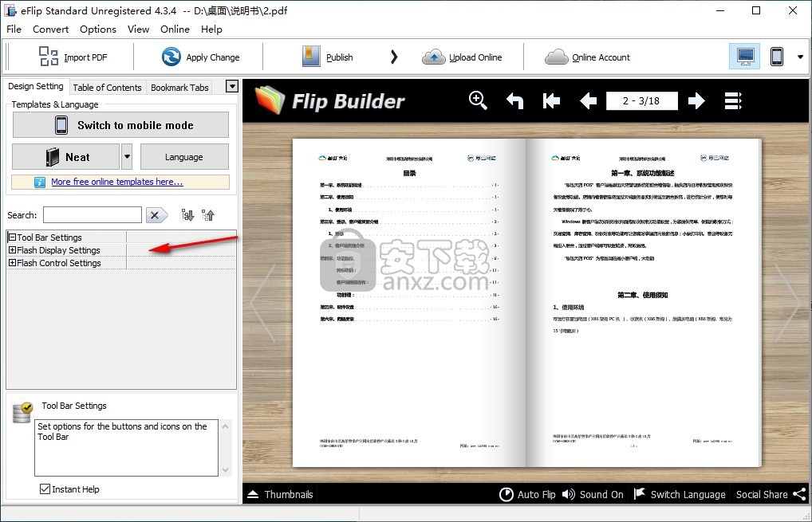Click Social Share in the bottom bar

(771, 494)
